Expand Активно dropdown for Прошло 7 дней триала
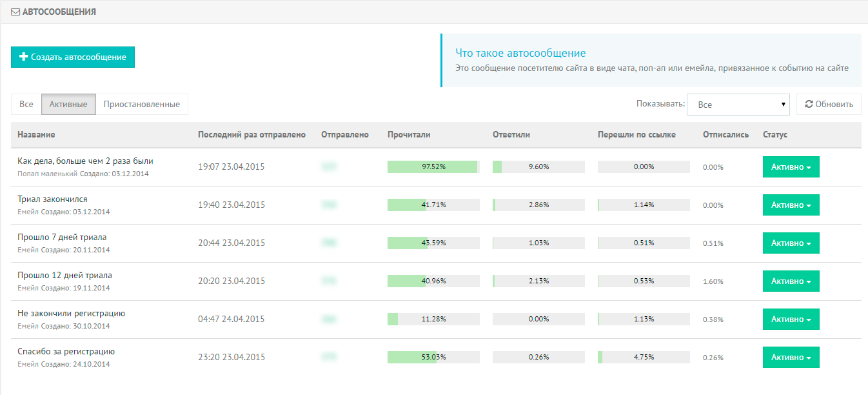This screenshot has width=868, height=395. 791,243
